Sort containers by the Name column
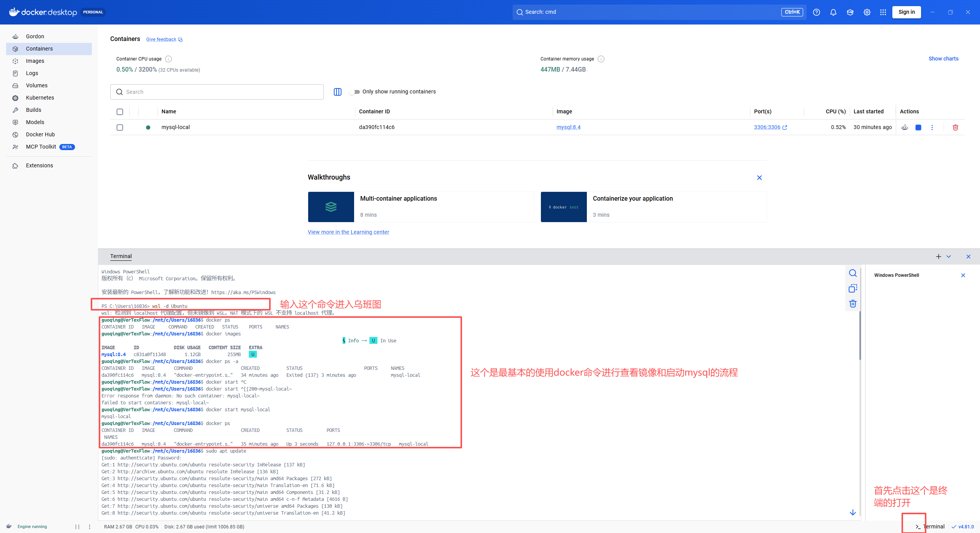This screenshot has height=533, width=980. (x=169, y=111)
